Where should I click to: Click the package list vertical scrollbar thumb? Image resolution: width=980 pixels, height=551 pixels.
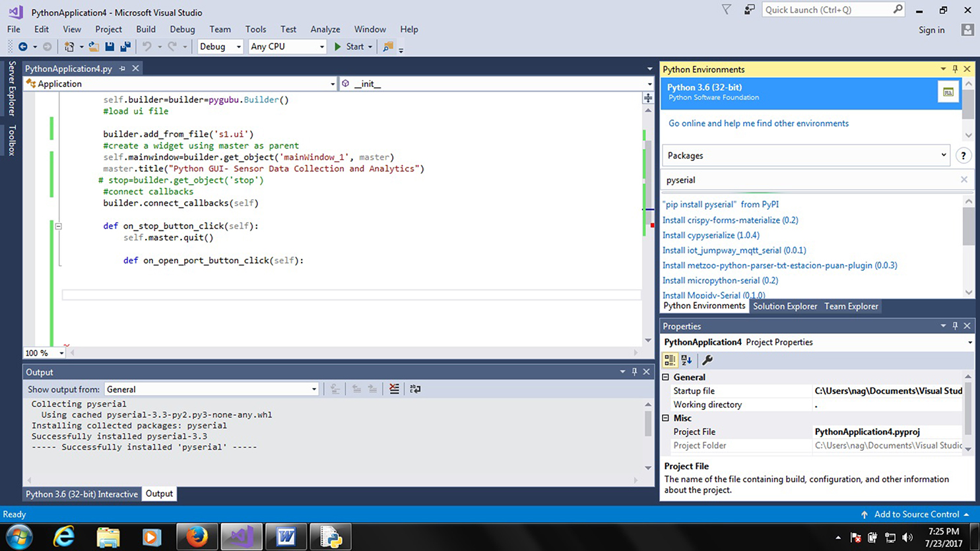click(968, 226)
